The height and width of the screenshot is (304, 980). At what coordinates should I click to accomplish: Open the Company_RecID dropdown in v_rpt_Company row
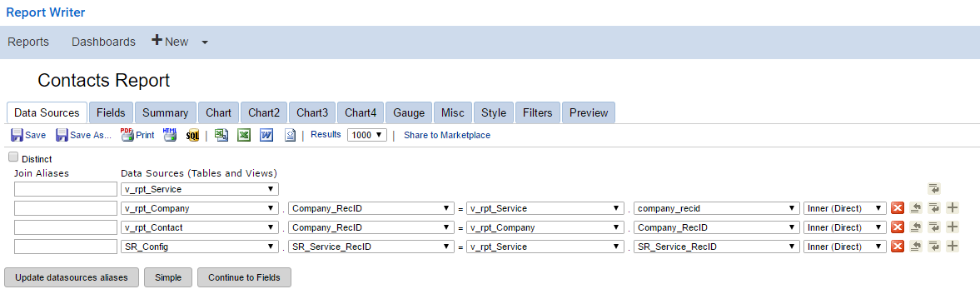371,208
